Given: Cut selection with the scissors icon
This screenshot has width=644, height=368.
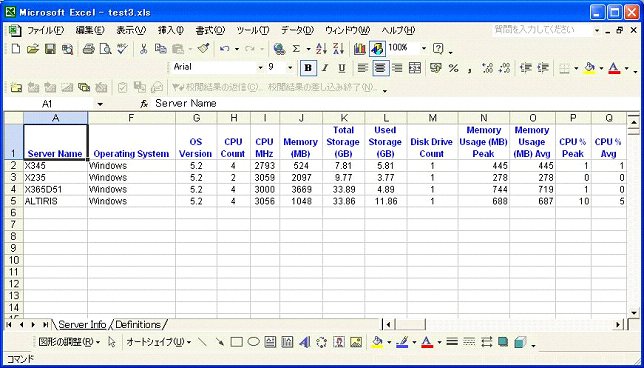Looking at the screenshot, I should click(x=143, y=49).
